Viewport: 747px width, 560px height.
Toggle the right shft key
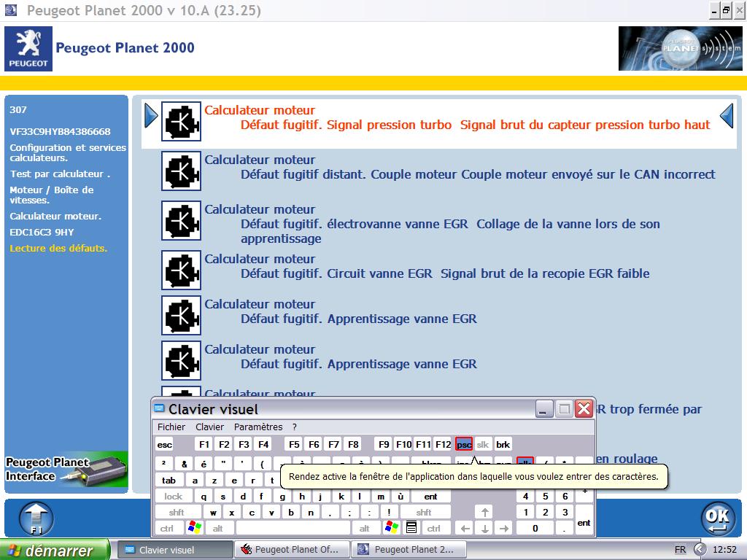pyautogui.click(x=424, y=513)
